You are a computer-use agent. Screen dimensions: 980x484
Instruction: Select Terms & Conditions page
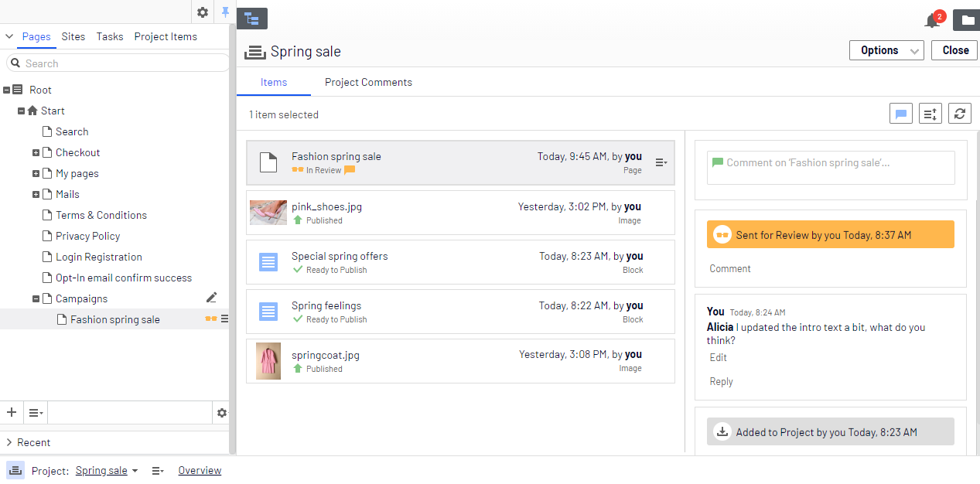pos(101,215)
